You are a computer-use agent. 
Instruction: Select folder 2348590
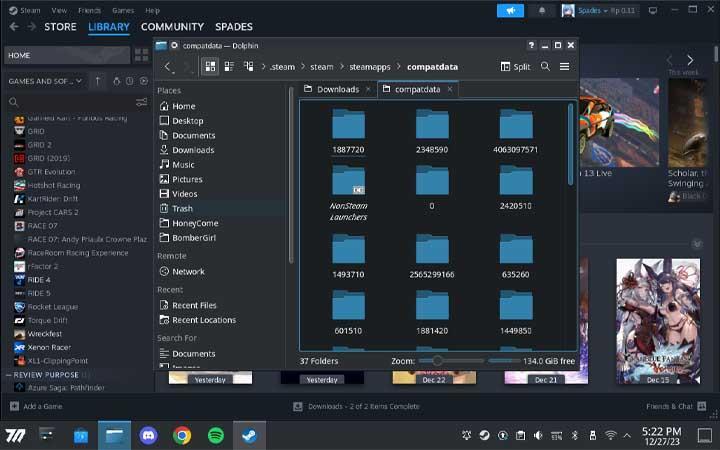pyautogui.click(x=432, y=131)
